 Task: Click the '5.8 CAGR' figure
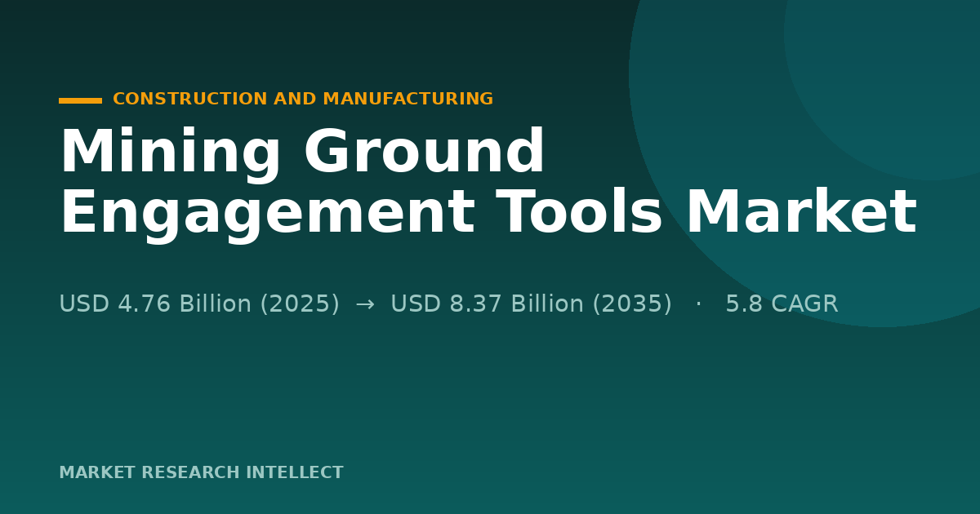[782, 304]
